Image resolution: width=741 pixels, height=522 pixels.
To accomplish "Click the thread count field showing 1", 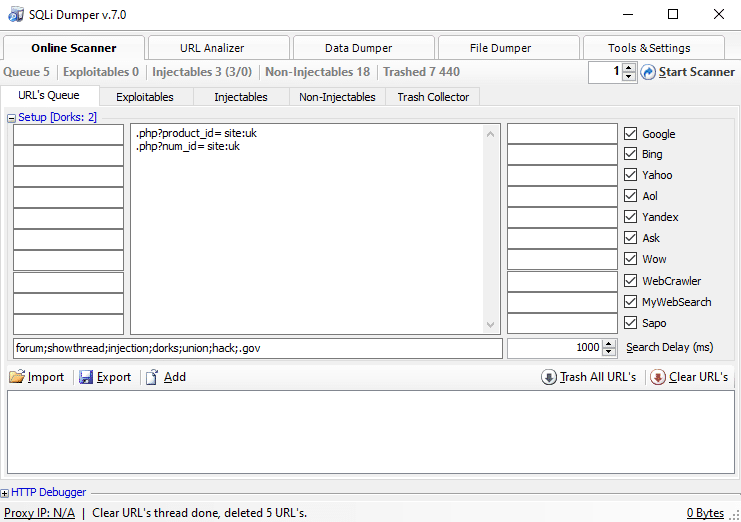I will tap(606, 72).
